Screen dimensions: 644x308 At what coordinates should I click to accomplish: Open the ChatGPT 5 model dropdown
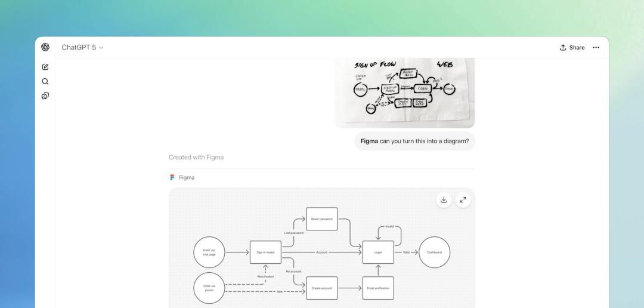[x=82, y=48]
